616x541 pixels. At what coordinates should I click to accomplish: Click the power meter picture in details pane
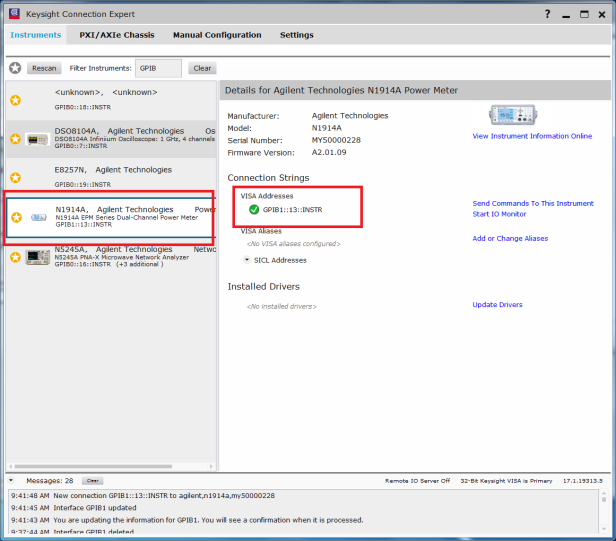coord(514,115)
